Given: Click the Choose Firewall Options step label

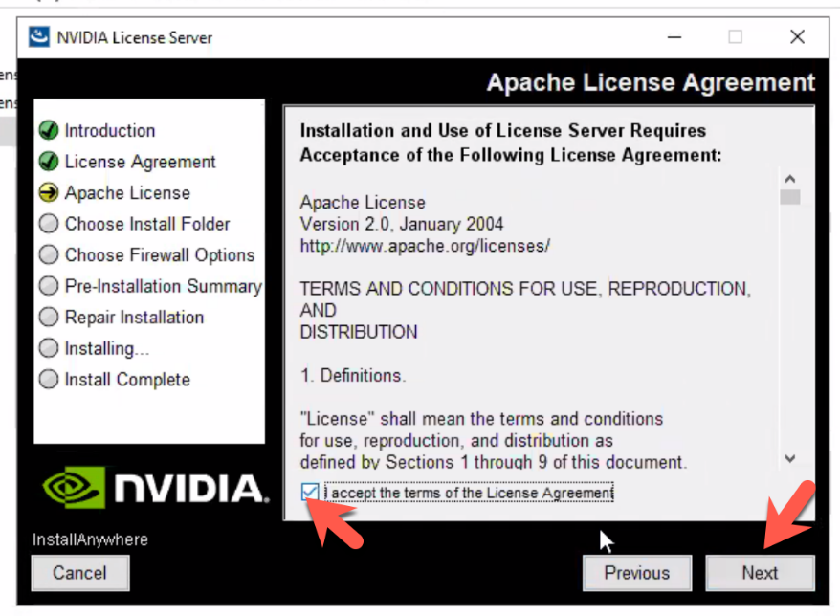Looking at the screenshot, I should pos(160,255).
